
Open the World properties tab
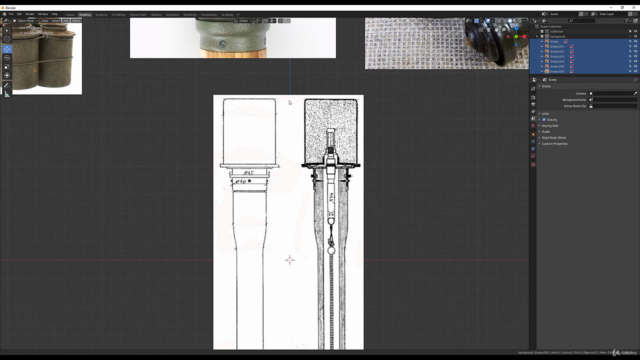(533, 126)
